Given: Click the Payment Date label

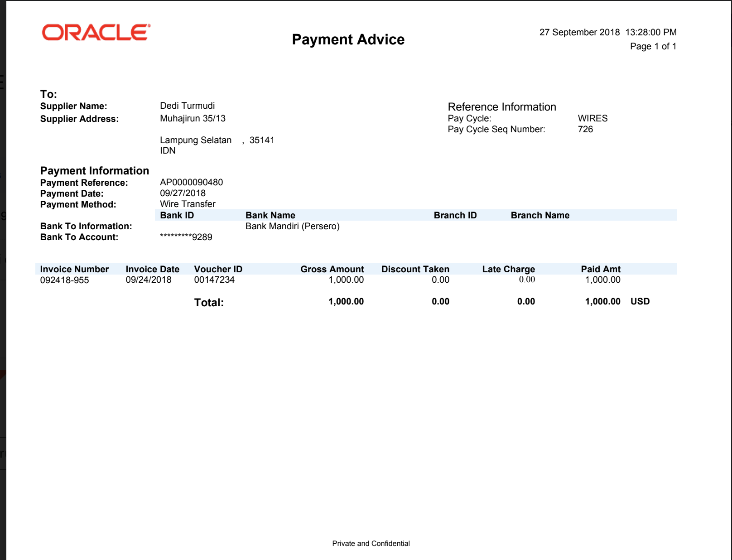Looking at the screenshot, I should 72,193.
